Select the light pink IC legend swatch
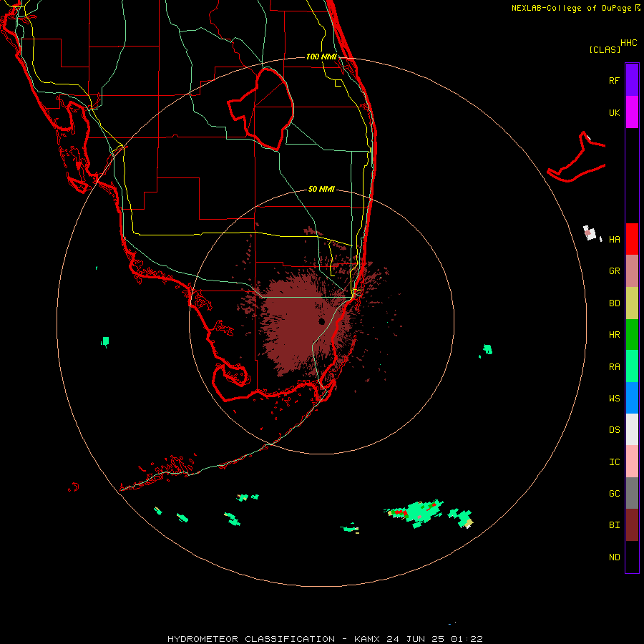 (632, 462)
